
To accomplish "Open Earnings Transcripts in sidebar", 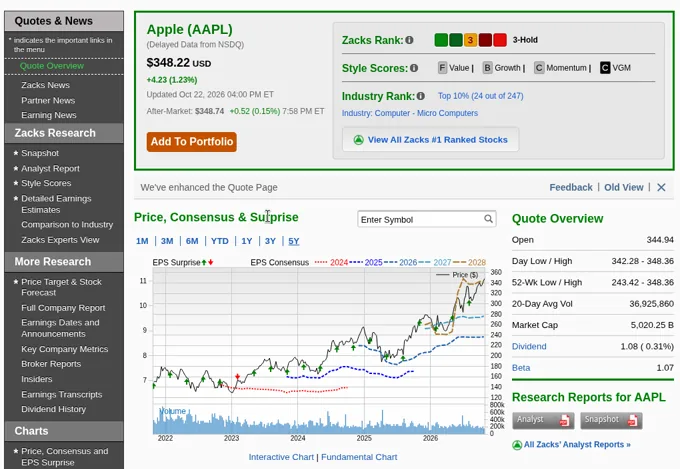I will [62, 394].
